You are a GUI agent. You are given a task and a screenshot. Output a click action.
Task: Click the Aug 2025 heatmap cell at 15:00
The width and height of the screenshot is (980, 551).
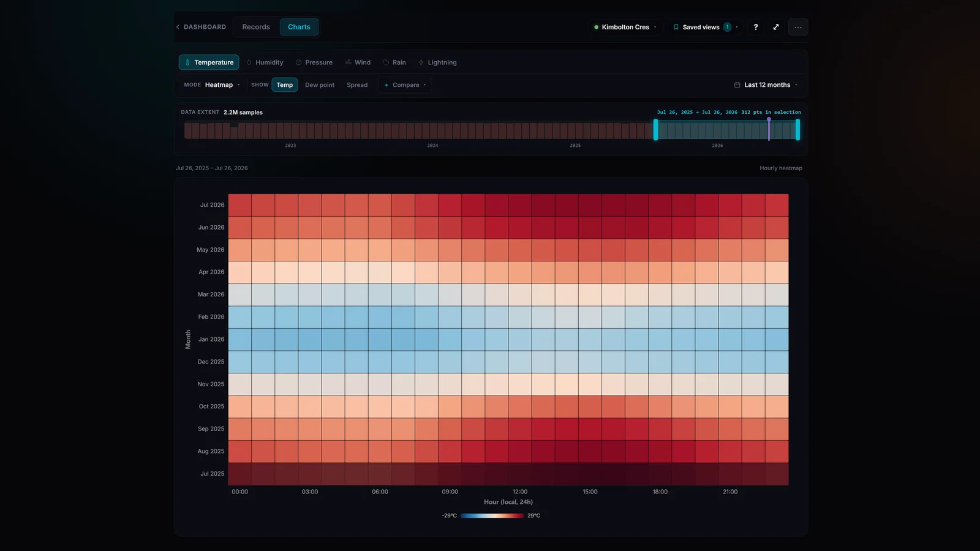pos(590,451)
